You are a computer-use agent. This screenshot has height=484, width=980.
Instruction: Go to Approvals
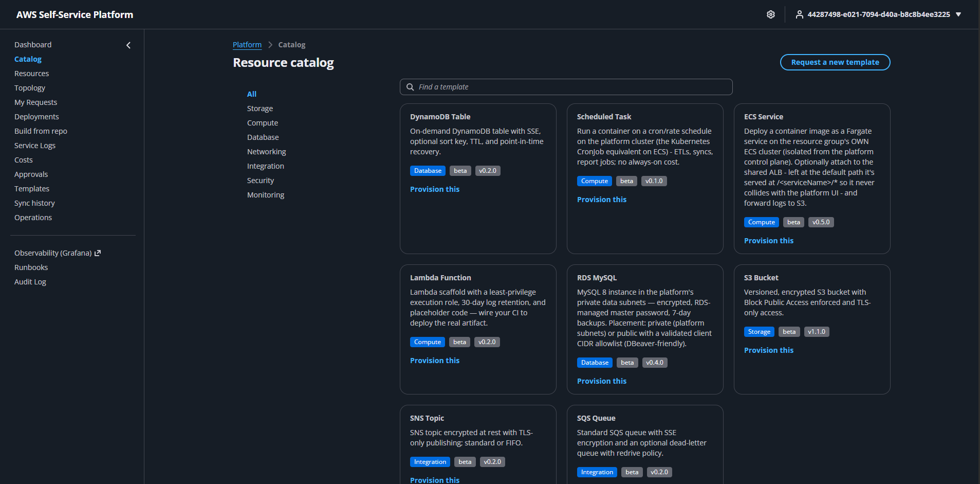31,174
